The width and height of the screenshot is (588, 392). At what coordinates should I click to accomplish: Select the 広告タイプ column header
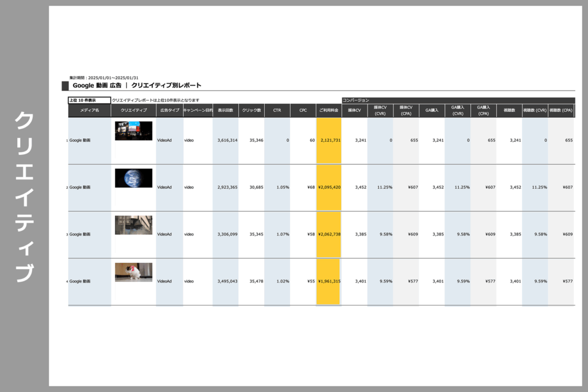click(169, 110)
